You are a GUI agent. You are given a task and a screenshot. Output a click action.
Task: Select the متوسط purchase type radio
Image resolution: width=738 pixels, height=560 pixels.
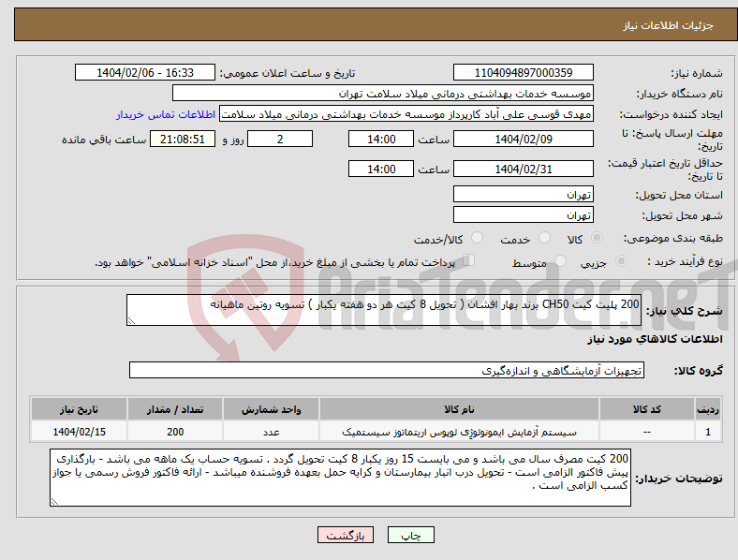(561, 261)
